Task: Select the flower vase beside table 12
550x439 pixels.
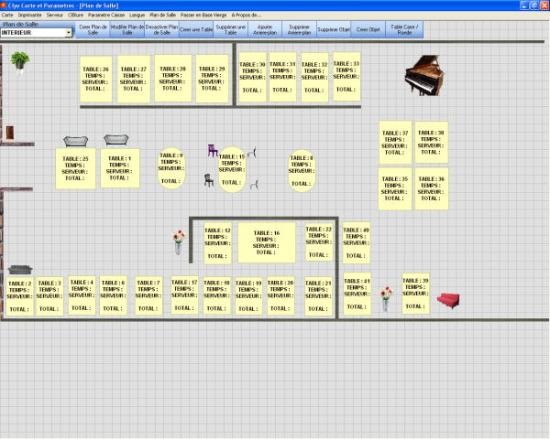Action: [x=179, y=242]
